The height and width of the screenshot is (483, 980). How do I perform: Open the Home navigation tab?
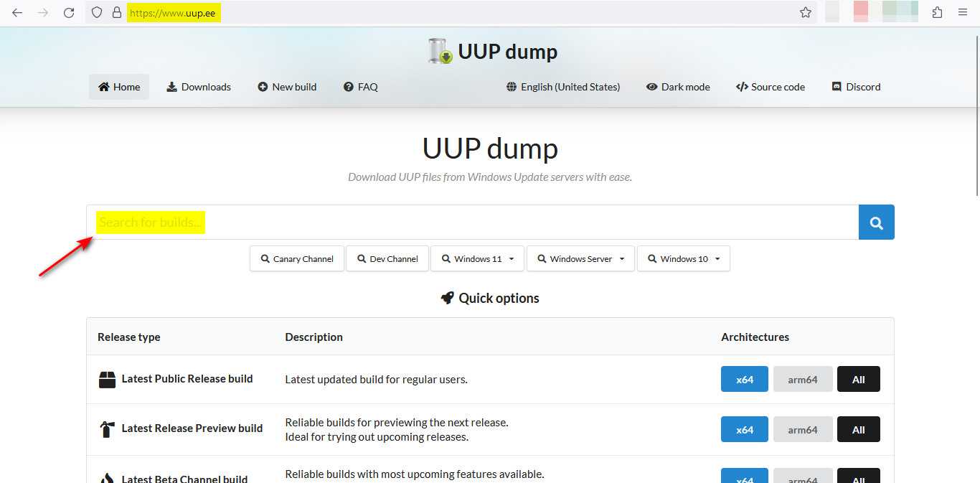point(119,87)
